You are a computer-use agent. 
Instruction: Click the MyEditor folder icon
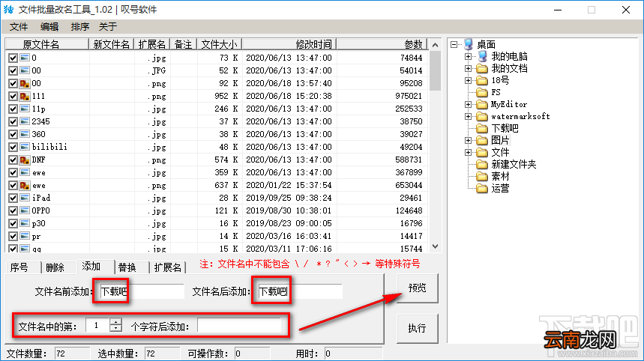click(482, 104)
